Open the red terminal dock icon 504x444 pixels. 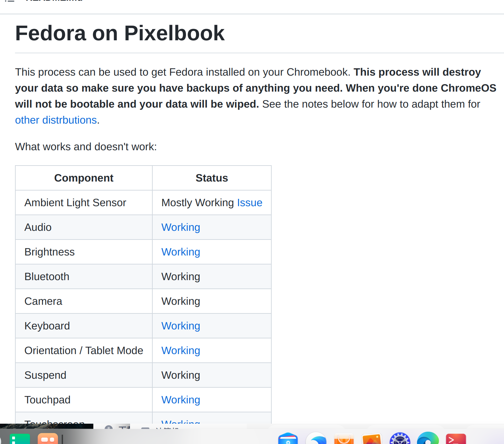coord(456,439)
